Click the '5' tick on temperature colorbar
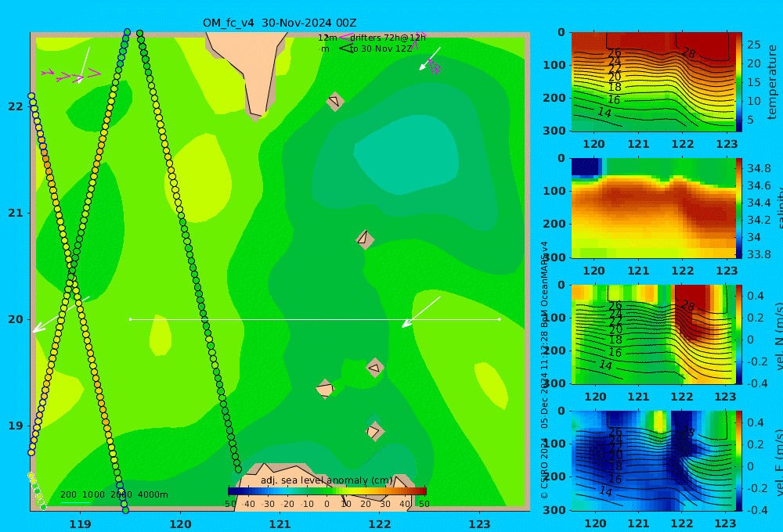The height and width of the screenshot is (532, 783). pyautogui.click(x=751, y=120)
